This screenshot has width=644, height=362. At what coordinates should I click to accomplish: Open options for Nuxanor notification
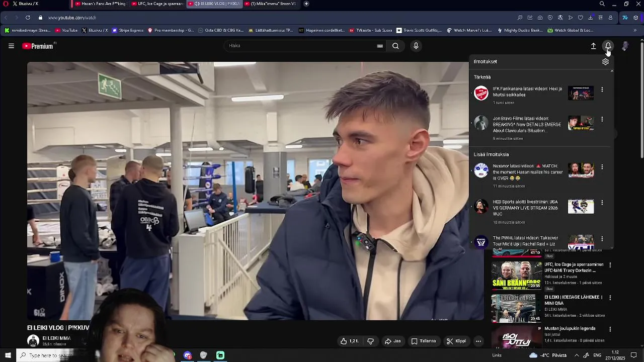(602, 167)
